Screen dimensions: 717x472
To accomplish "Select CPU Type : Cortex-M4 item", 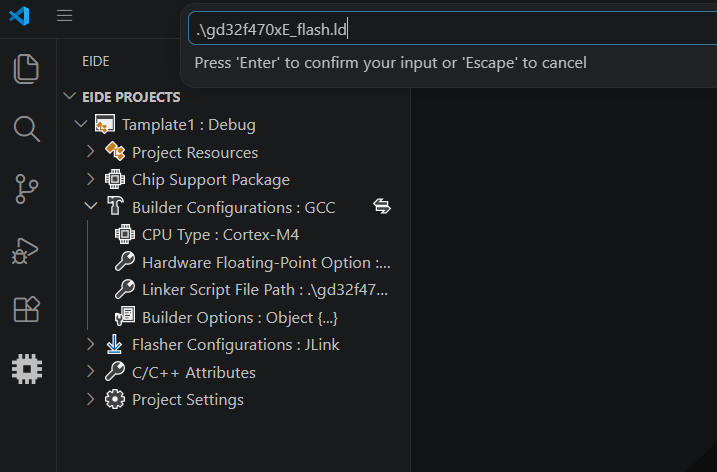I will click(x=206, y=235).
